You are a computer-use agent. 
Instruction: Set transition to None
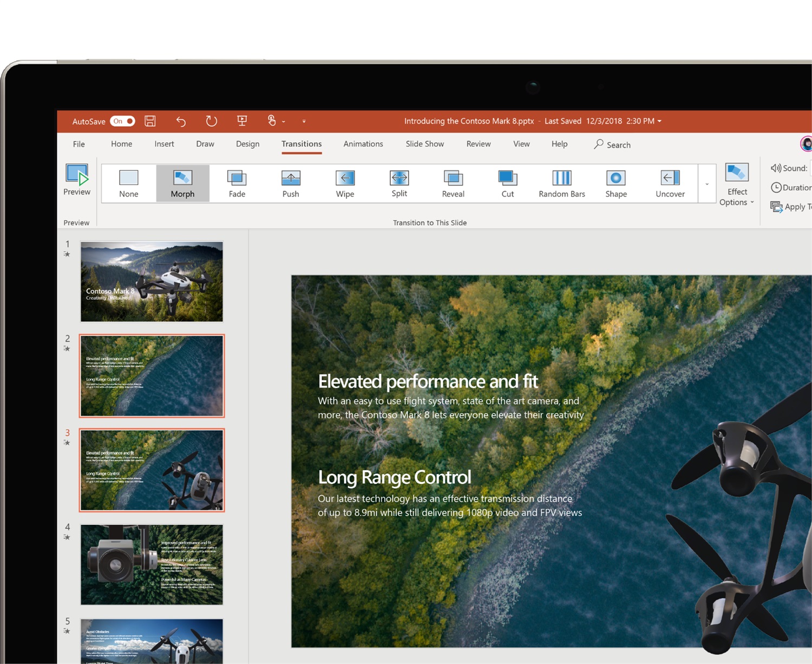128,183
